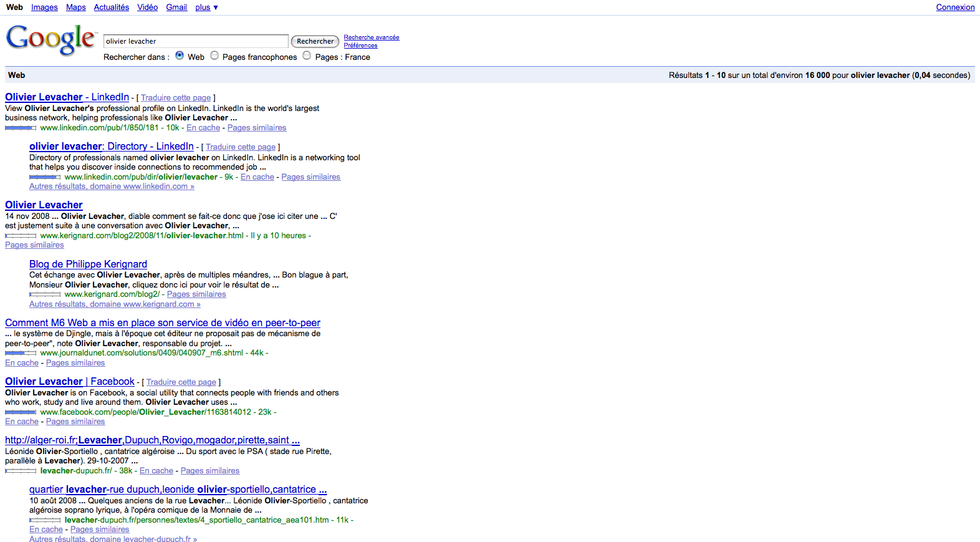This screenshot has width=980, height=542.
Task: Click 'Traduire cette page' for first LinkedIn result
Action: 176,98
